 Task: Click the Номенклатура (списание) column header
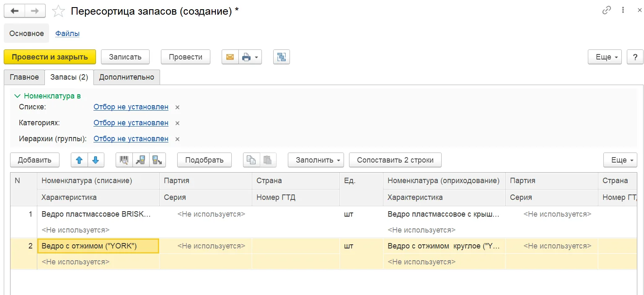98,181
